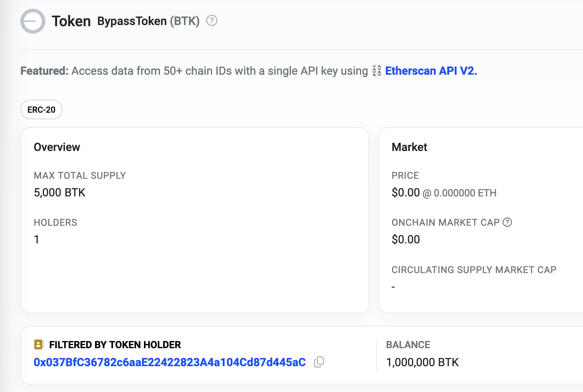Open the Etherscan API V2 link
The height and width of the screenshot is (392, 583).
pyautogui.click(x=431, y=71)
